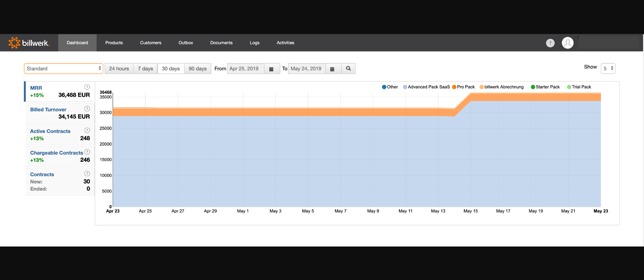Show help info for Billed Turnover
This screenshot has width=644, height=280.
coord(87,109)
